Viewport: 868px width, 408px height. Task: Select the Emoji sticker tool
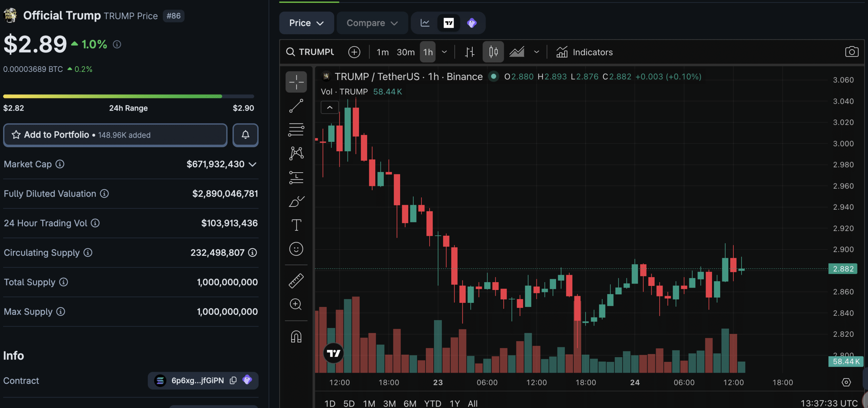[x=296, y=249]
